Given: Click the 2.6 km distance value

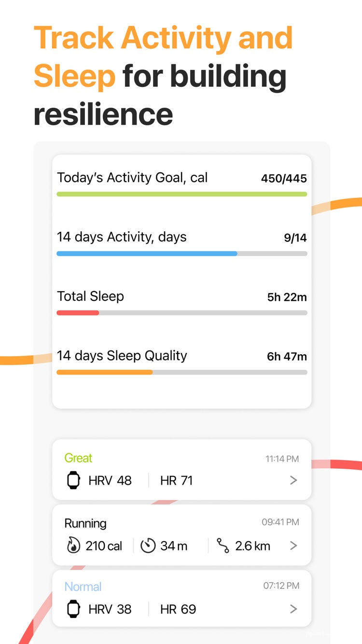Looking at the screenshot, I should tap(252, 546).
